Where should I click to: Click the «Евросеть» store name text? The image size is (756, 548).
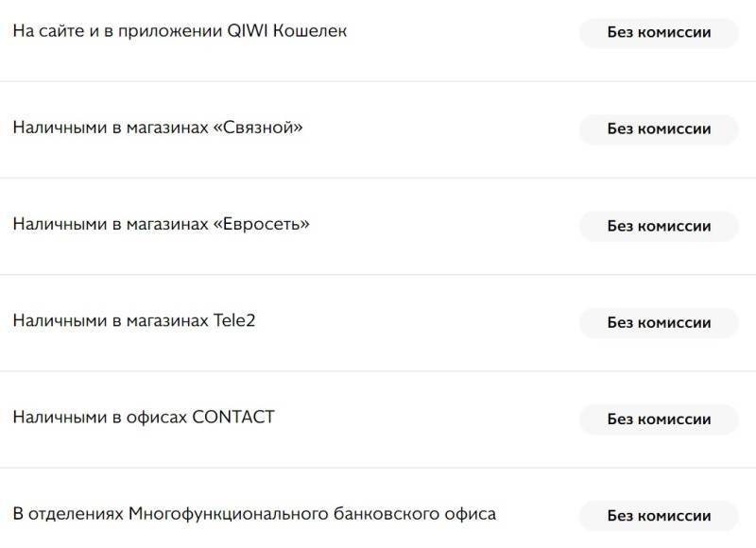(262, 224)
